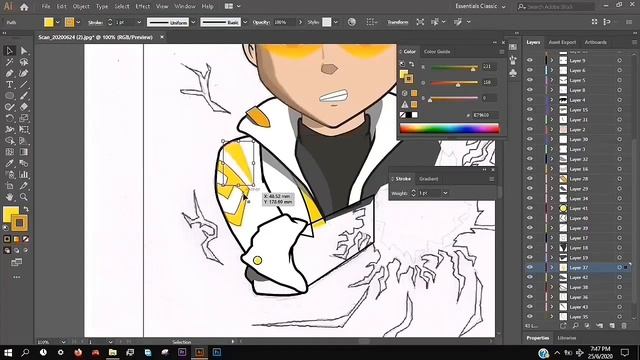The width and height of the screenshot is (640, 360).
Task: Select the Hand tool
Action: click(9, 197)
